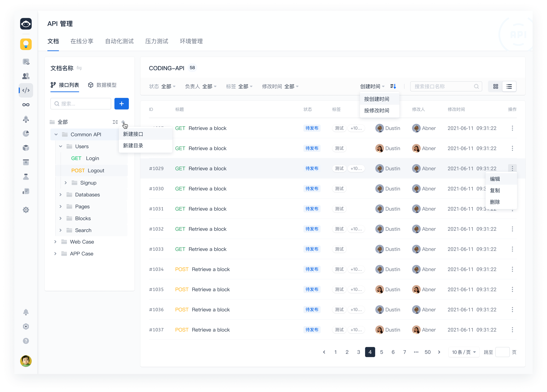
Task: Switch to the 自动化测试 tab
Action: click(x=119, y=41)
